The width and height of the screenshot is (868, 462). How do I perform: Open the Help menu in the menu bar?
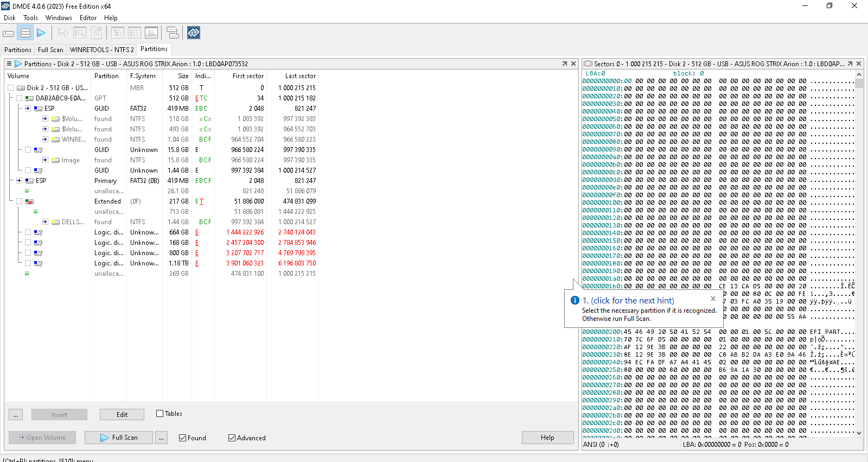pos(111,18)
